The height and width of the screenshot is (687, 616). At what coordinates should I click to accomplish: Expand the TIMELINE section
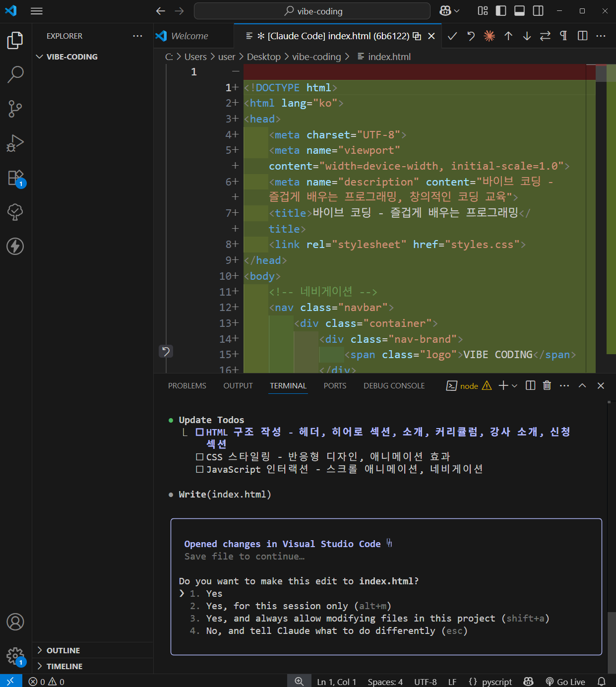[x=64, y=666]
